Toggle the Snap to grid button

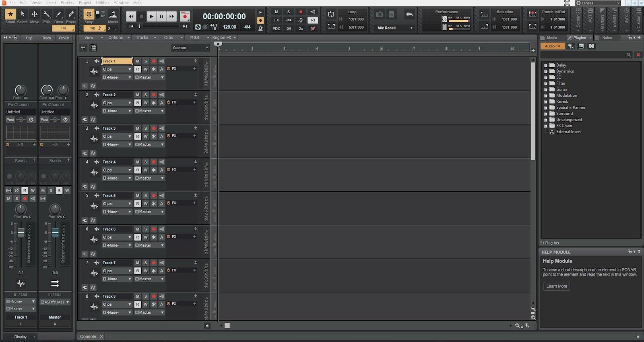[x=89, y=15]
